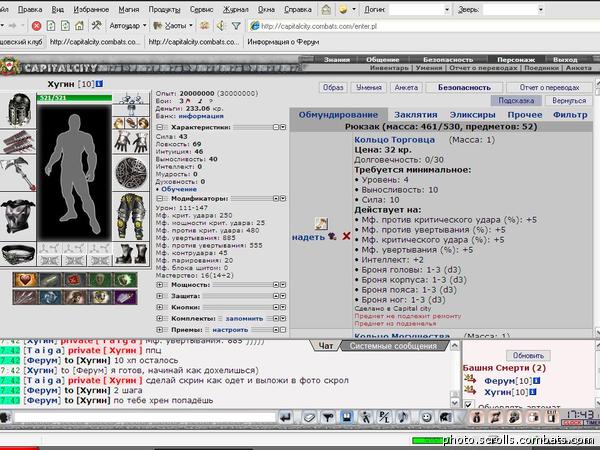Click the equipped axe weapon slot
This screenshot has width=600, height=450.
click(x=18, y=174)
